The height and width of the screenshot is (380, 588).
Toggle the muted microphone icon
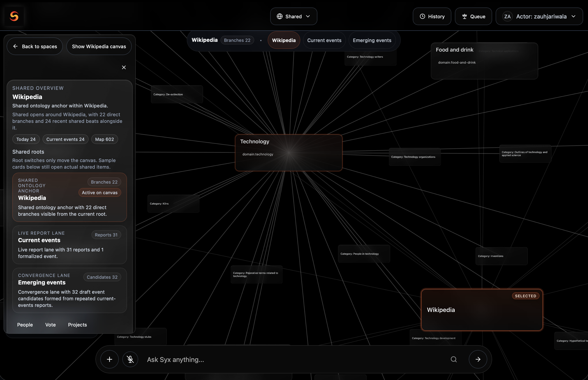(x=130, y=359)
